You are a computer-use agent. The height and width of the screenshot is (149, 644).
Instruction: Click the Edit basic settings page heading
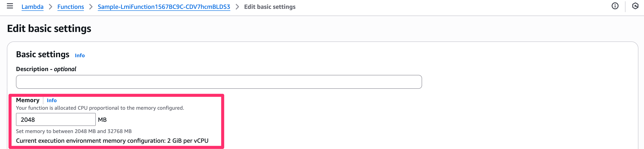[x=49, y=29]
